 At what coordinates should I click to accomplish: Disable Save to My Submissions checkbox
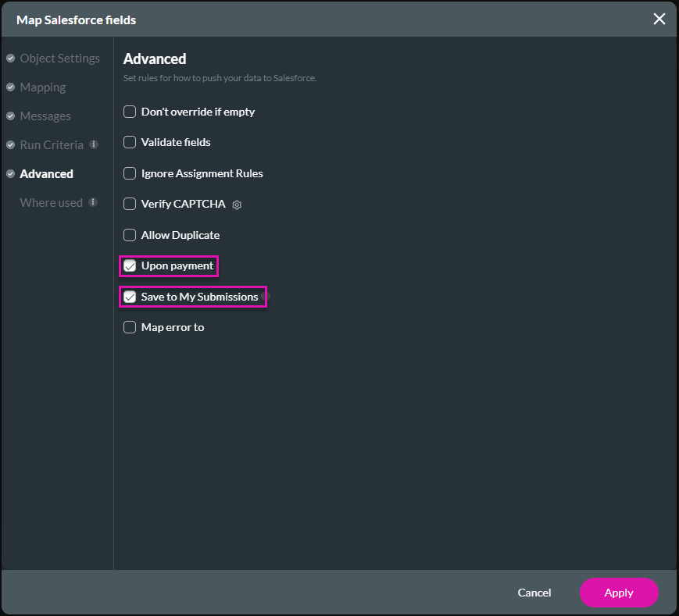130,297
